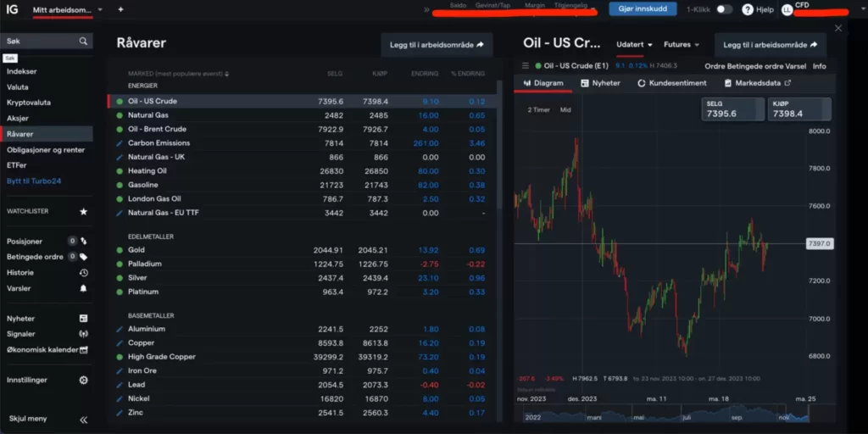Open the chart hamburger menu icon
868x434 pixels.
[526, 66]
